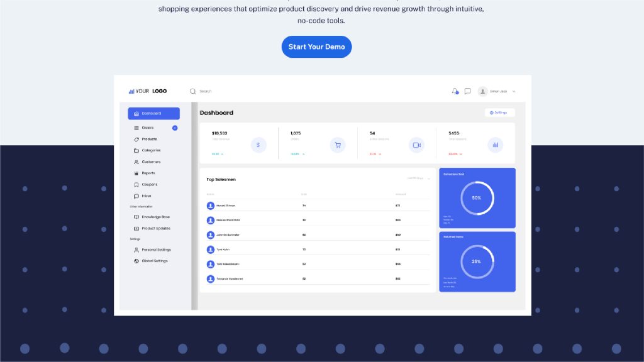Image resolution: width=644 pixels, height=362 pixels.
Task: Open Customers in the sidebar
Action: (x=151, y=162)
